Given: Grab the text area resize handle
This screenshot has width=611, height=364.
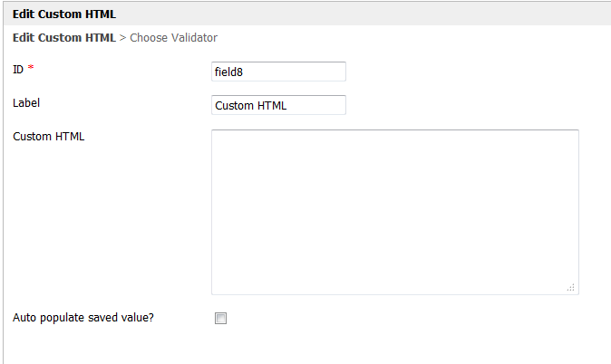Looking at the screenshot, I should tap(570, 287).
